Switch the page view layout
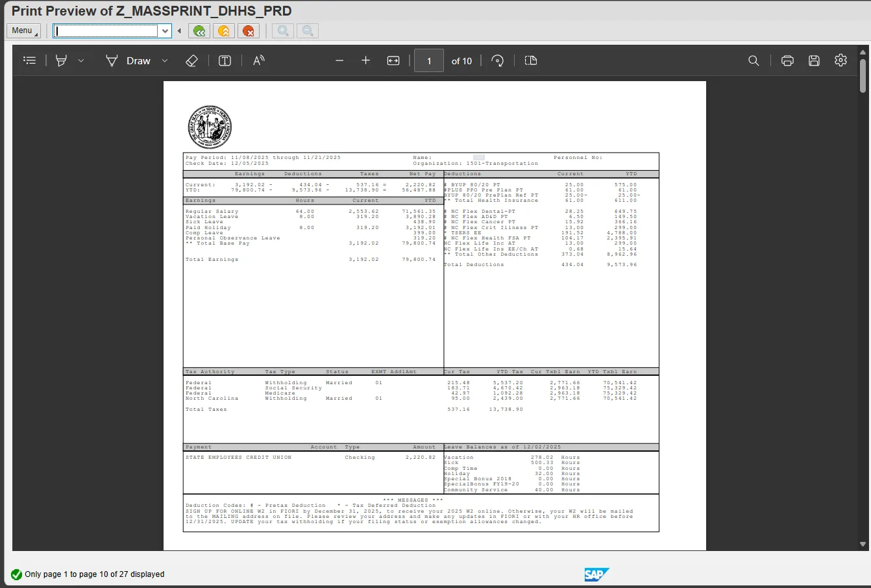The image size is (871, 588). point(531,60)
